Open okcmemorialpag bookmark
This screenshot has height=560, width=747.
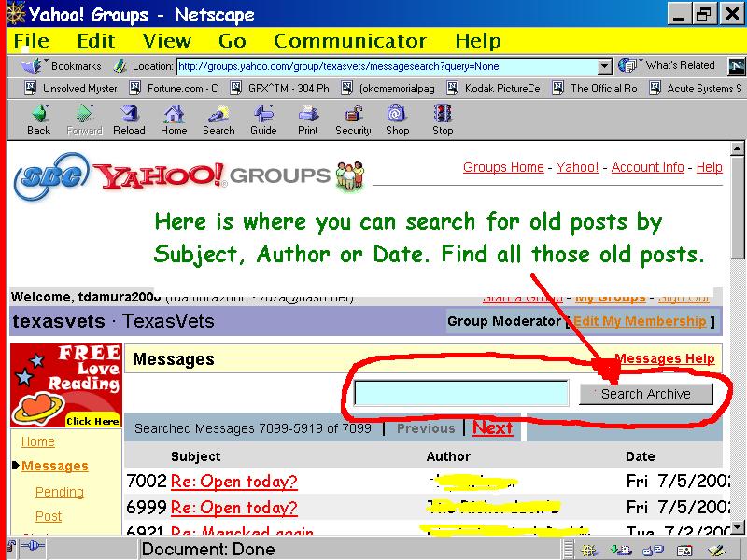coord(388,88)
